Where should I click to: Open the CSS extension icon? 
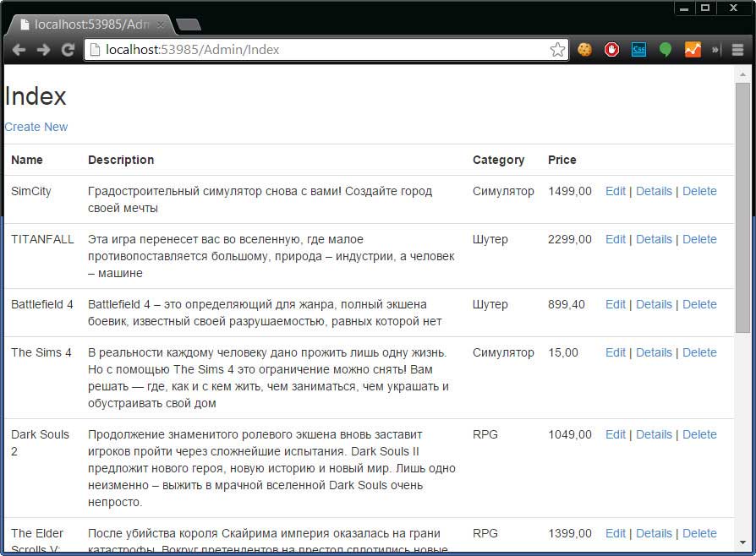tap(638, 50)
